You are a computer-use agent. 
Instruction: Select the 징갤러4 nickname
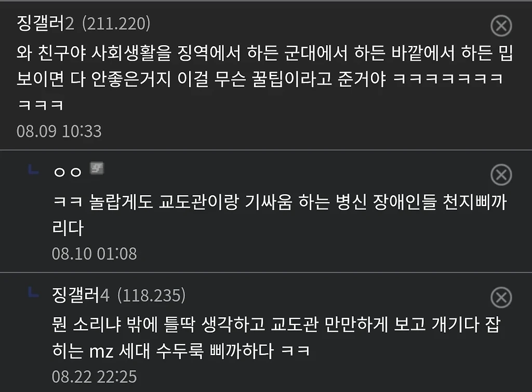(x=81, y=295)
